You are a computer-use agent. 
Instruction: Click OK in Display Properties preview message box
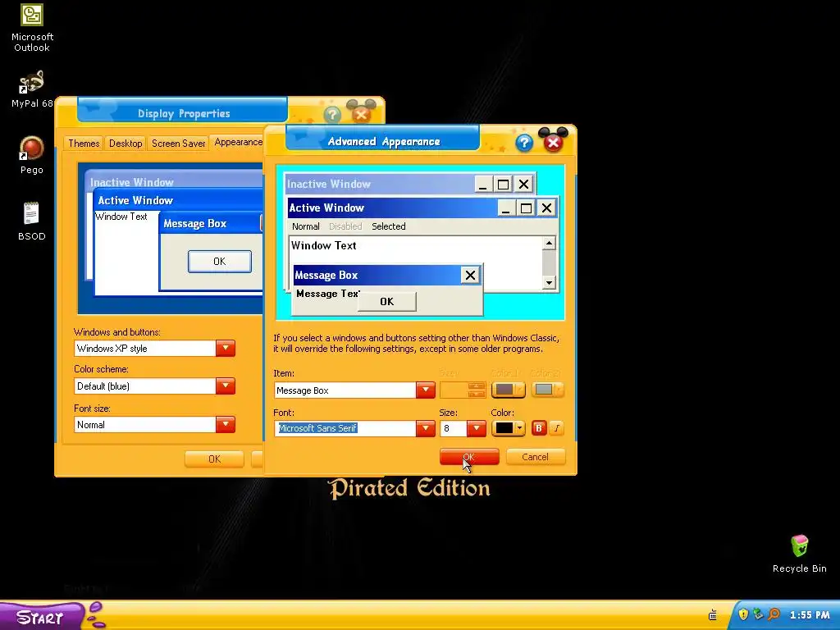click(220, 262)
